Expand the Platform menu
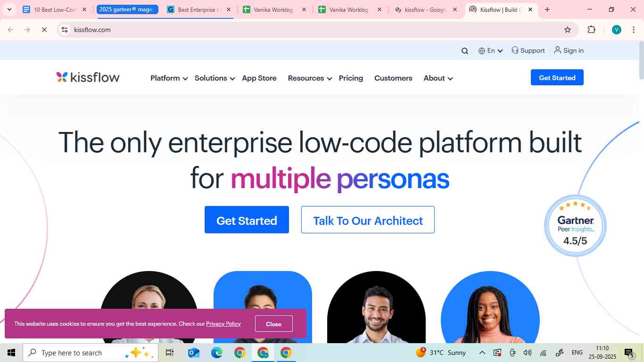Screen dimensions: 644x362 (169, 78)
